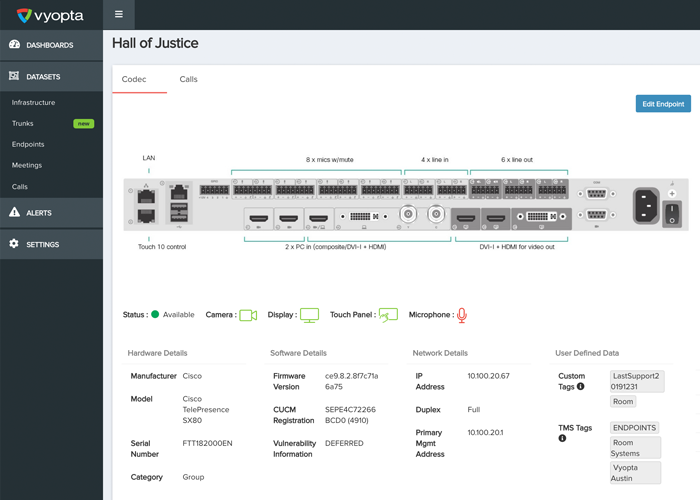Click the DEFERRED vulnerability value
This screenshot has width=700, height=500.
[x=344, y=443]
